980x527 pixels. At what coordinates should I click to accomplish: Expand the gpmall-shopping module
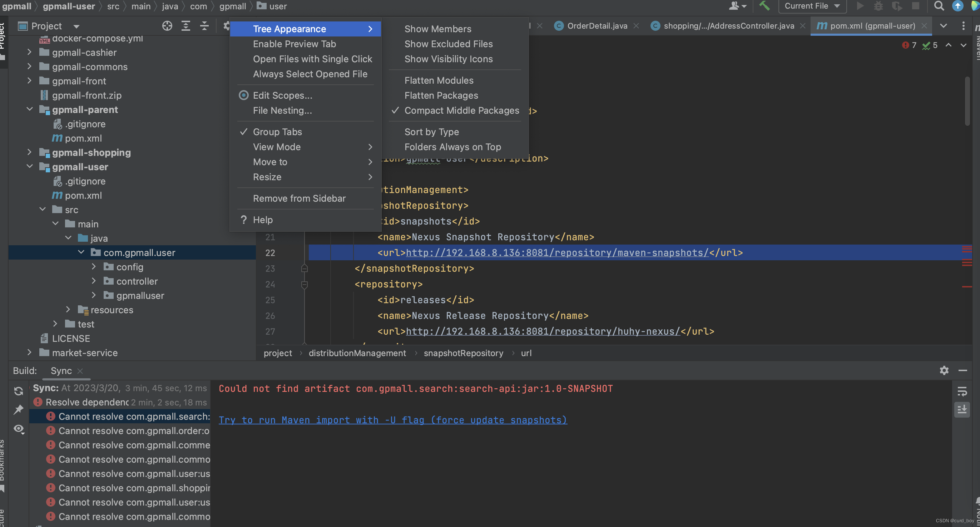click(29, 152)
